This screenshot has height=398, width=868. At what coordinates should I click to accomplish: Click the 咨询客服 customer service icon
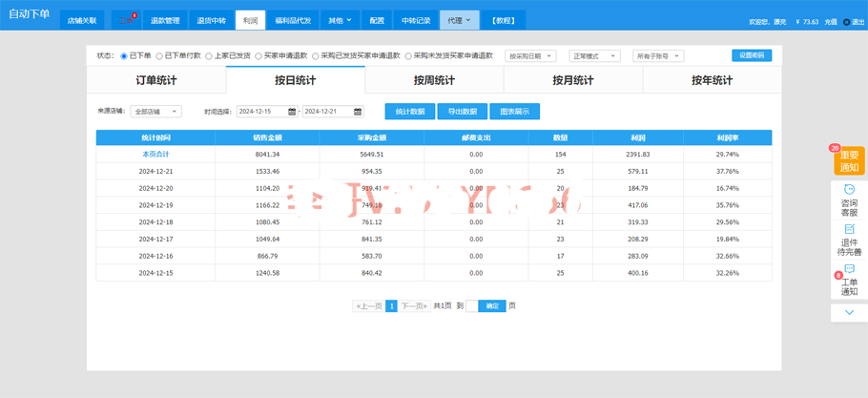click(x=849, y=200)
